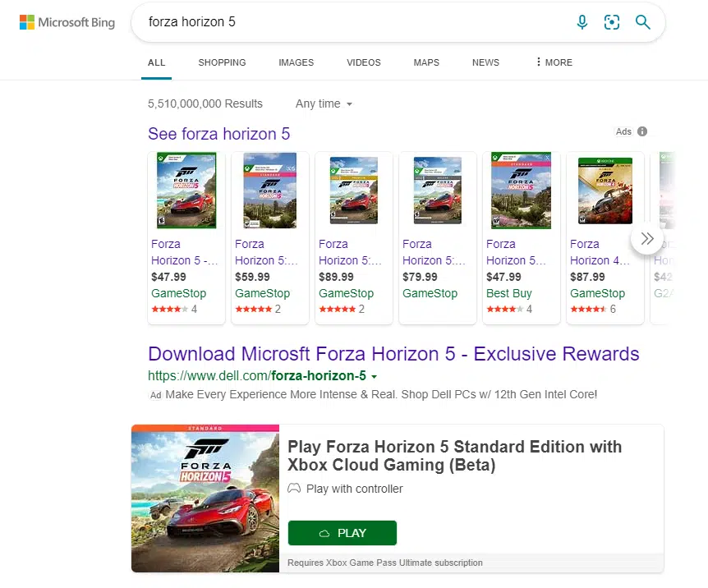Click the controller icon beside Play with controller
Image resolution: width=708 pixels, height=588 pixels.
(294, 489)
